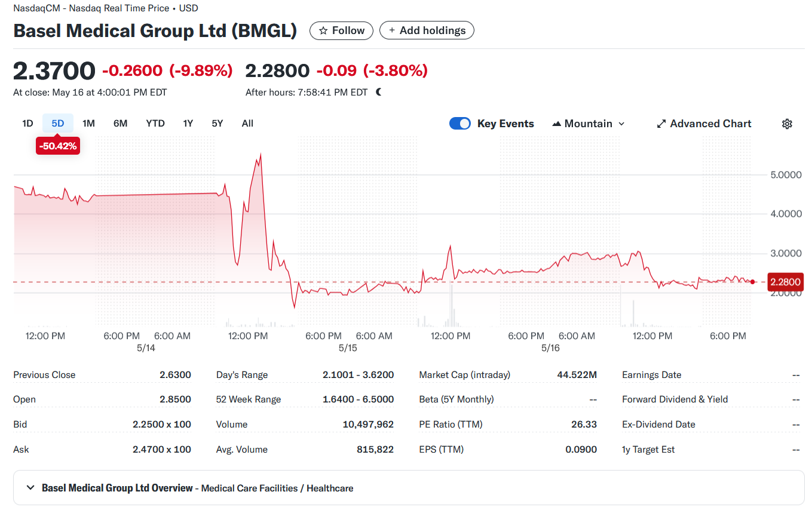Image resolution: width=812 pixels, height=507 pixels.
Task: Click the after-hours price 2.2800 in header
Action: [277, 71]
